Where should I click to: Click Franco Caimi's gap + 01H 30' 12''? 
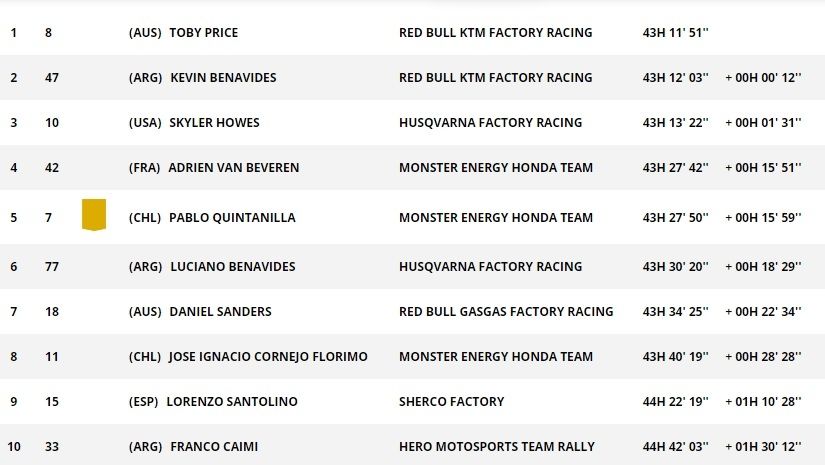(x=764, y=447)
